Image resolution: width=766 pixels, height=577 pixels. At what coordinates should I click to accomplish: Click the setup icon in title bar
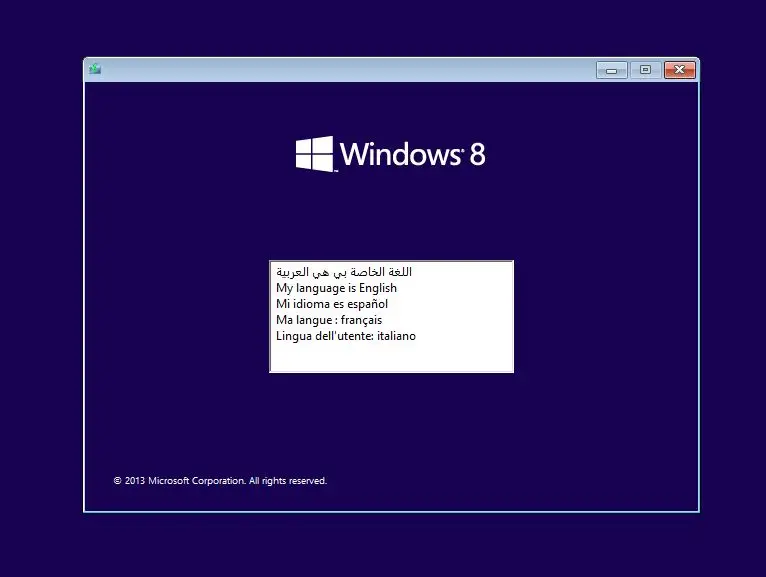[95, 69]
